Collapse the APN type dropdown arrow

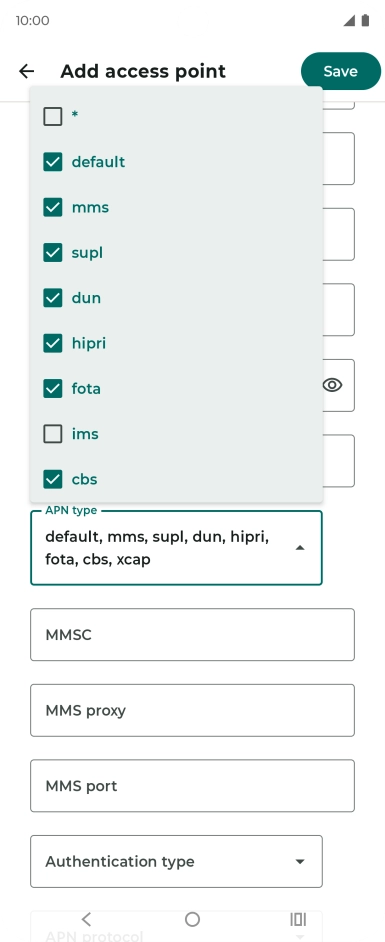click(300, 548)
